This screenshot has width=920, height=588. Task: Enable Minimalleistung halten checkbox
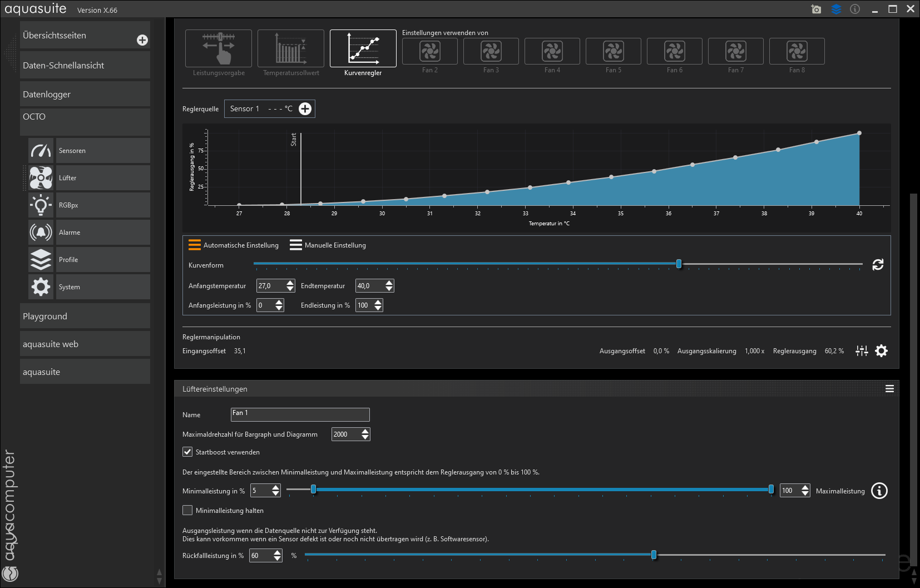pos(187,511)
